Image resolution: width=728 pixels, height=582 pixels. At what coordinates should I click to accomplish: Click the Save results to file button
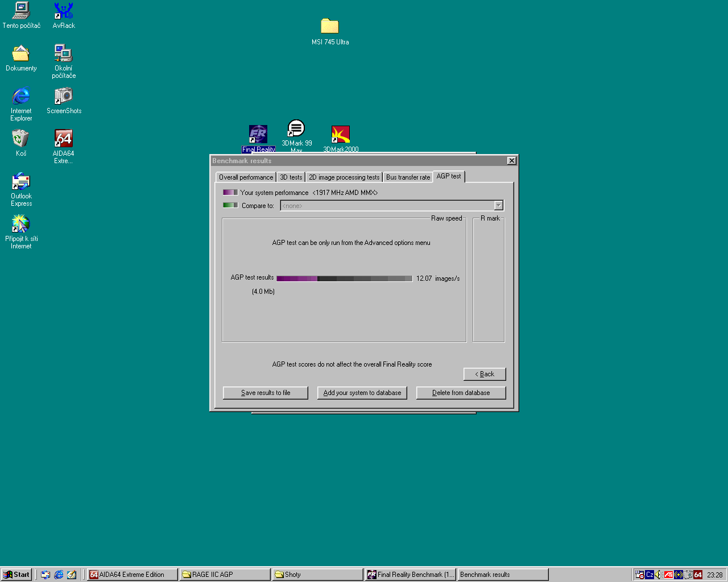coord(266,393)
